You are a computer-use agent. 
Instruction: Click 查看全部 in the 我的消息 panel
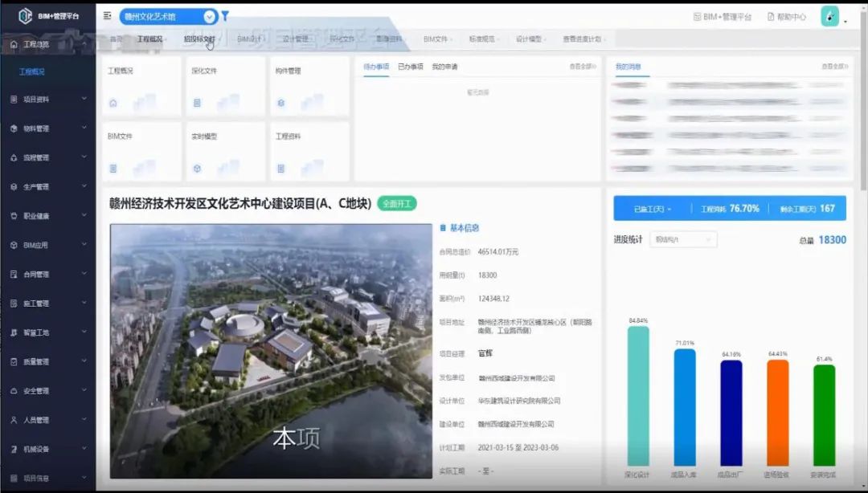[833, 67]
